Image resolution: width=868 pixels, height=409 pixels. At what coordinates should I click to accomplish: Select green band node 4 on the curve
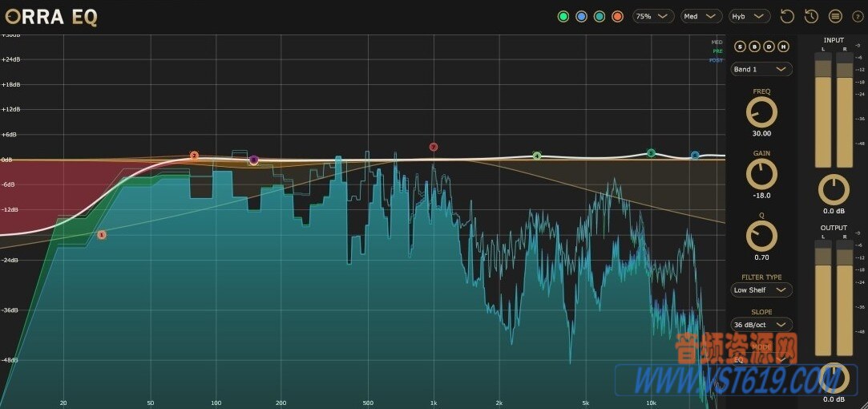coord(536,156)
